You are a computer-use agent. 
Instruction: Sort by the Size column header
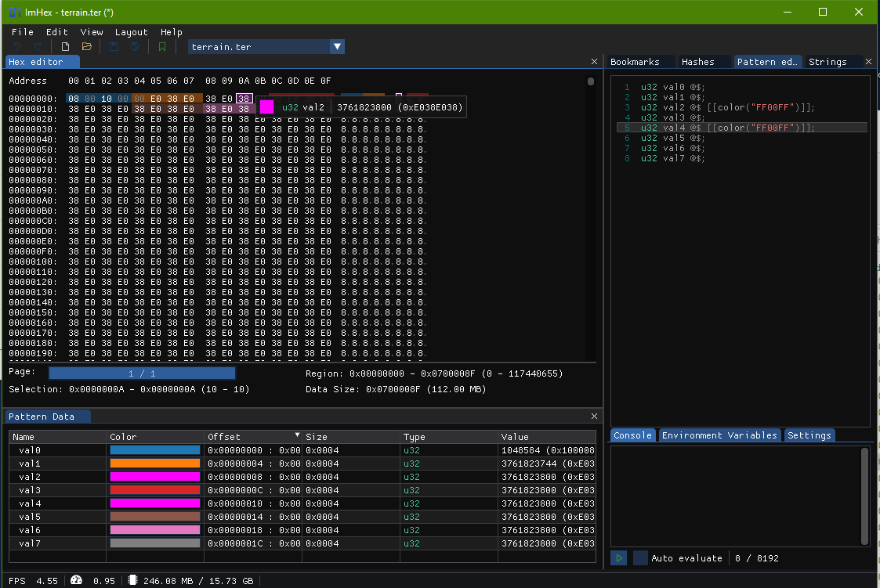click(x=351, y=437)
